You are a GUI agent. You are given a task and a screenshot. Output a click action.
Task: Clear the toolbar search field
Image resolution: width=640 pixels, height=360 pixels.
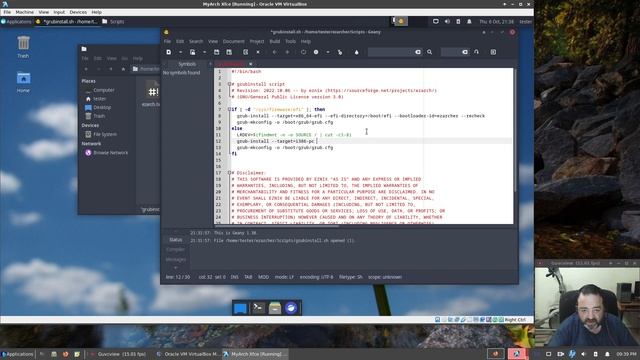[x=418, y=52]
